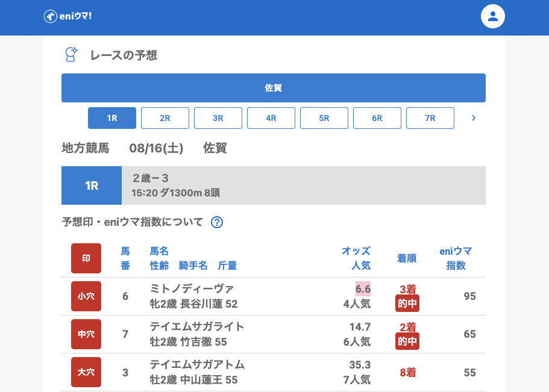
Task: Click the eniウマ! logo in header
Action: point(67,16)
